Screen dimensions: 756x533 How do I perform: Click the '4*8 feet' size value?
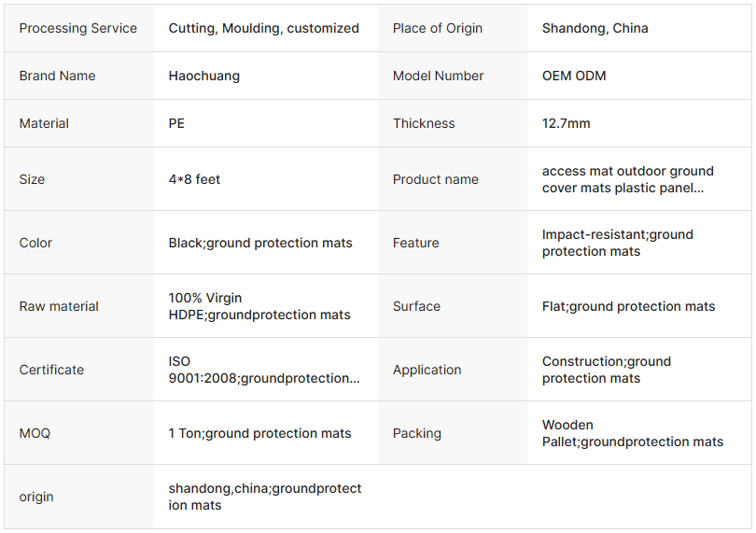(194, 179)
